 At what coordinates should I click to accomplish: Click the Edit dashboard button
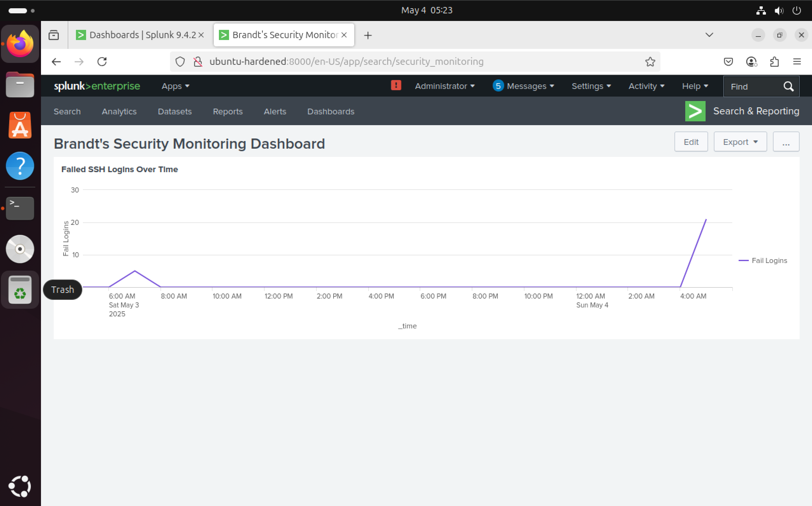point(691,142)
